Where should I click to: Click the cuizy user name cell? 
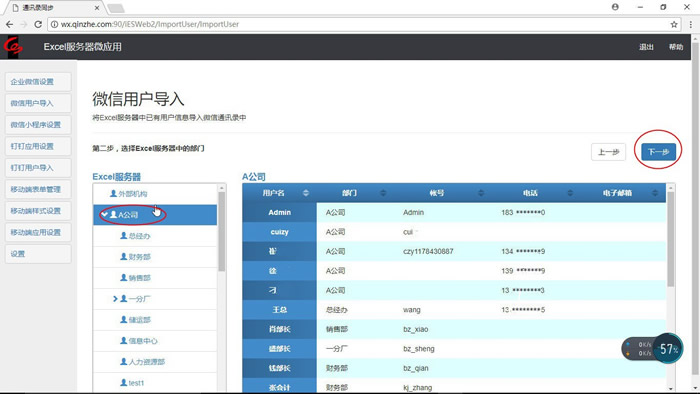coord(279,232)
